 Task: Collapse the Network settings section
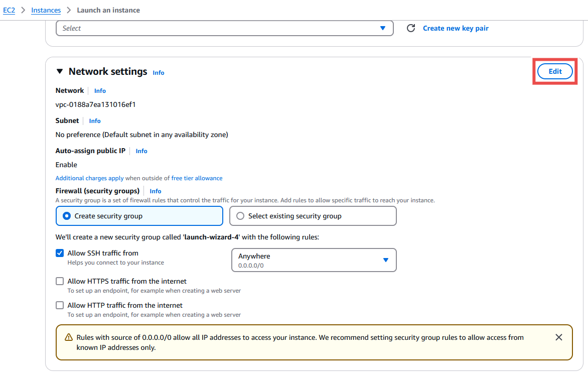(x=60, y=72)
